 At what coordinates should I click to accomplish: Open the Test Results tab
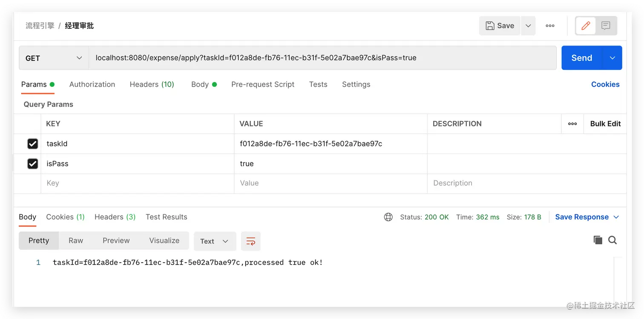point(166,217)
